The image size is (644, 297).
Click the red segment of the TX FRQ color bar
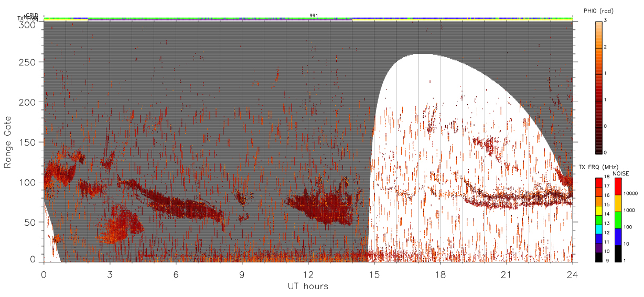click(x=599, y=183)
